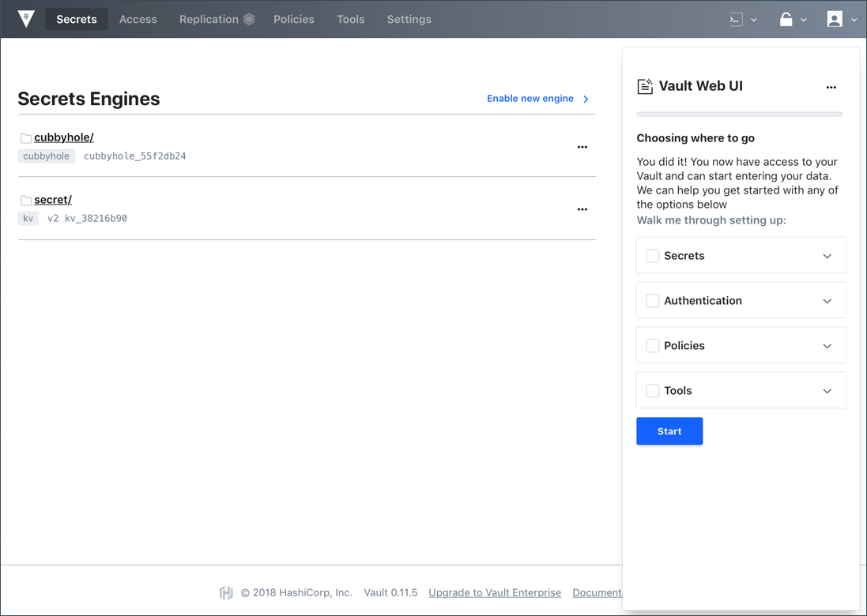Image resolution: width=867 pixels, height=616 pixels.
Task: Select the Secrets navigation tab
Action: pyautogui.click(x=77, y=19)
